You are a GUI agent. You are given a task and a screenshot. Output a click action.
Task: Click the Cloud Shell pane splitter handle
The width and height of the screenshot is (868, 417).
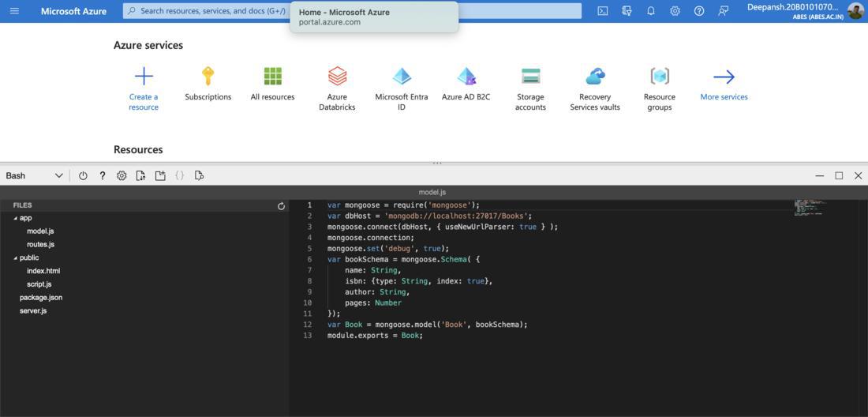tap(437, 163)
